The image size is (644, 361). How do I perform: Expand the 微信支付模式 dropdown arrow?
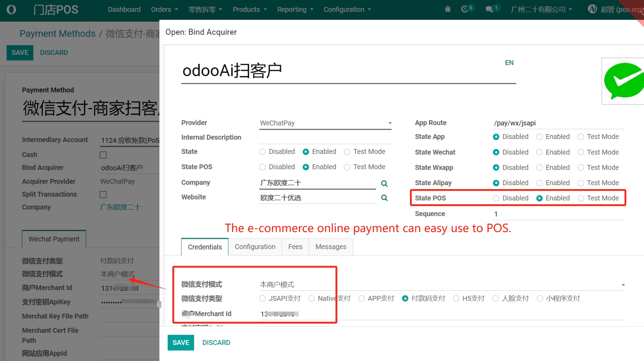click(x=623, y=285)
